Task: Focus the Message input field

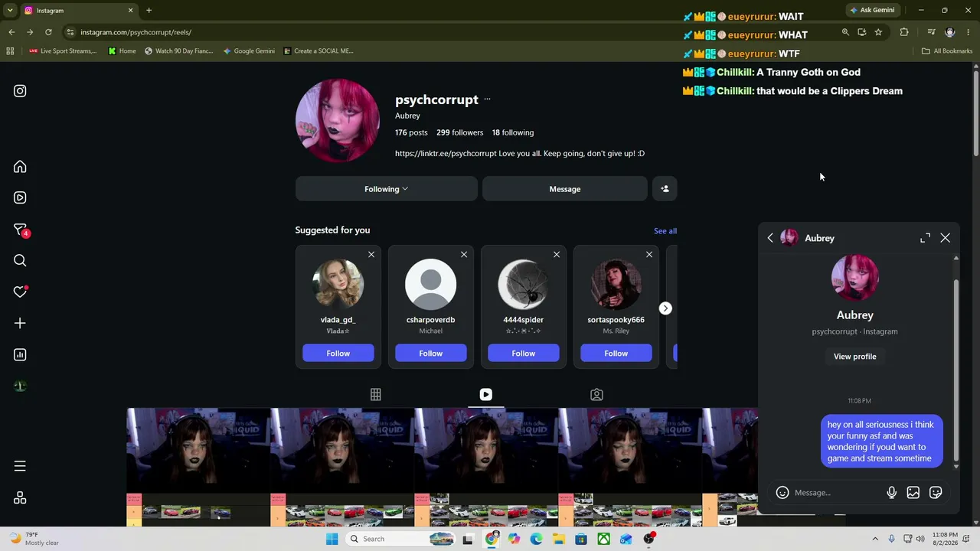Action: (836, 493)
